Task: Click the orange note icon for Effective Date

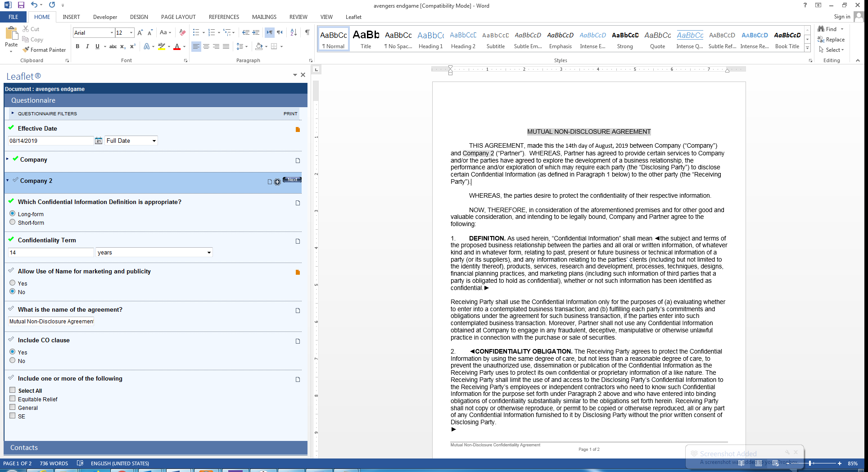Action: [x=298, y=130]
